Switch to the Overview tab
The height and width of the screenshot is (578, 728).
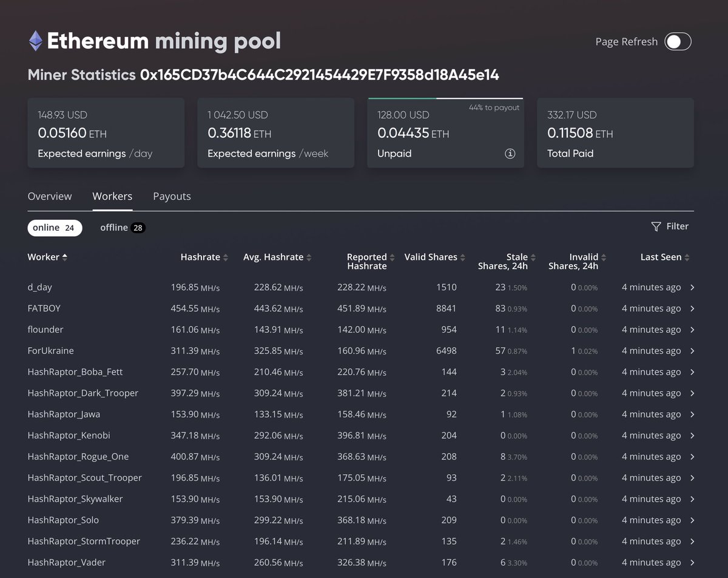coord(50,196)
